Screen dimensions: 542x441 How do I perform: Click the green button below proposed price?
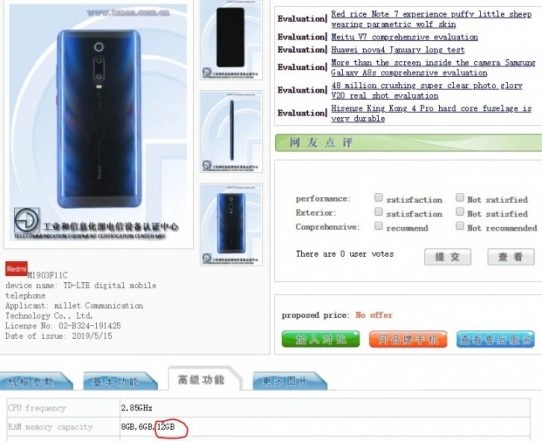tap(320, 339)
